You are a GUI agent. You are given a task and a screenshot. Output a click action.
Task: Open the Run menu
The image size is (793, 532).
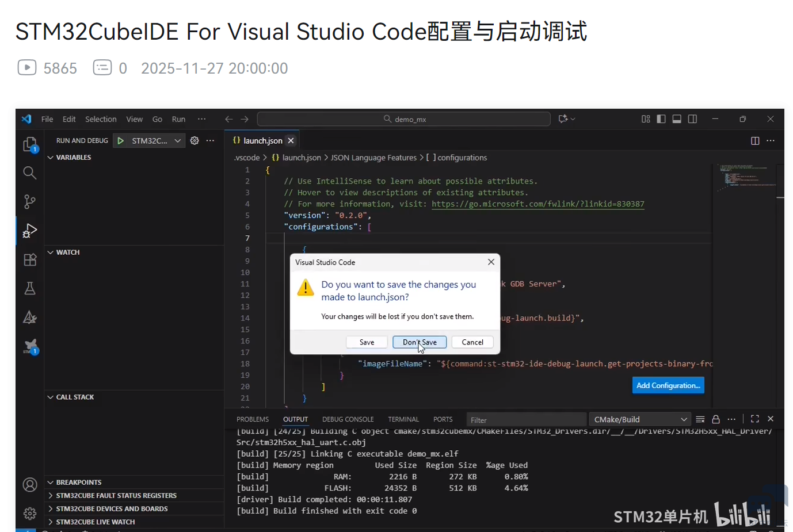(x=178, y=119)
